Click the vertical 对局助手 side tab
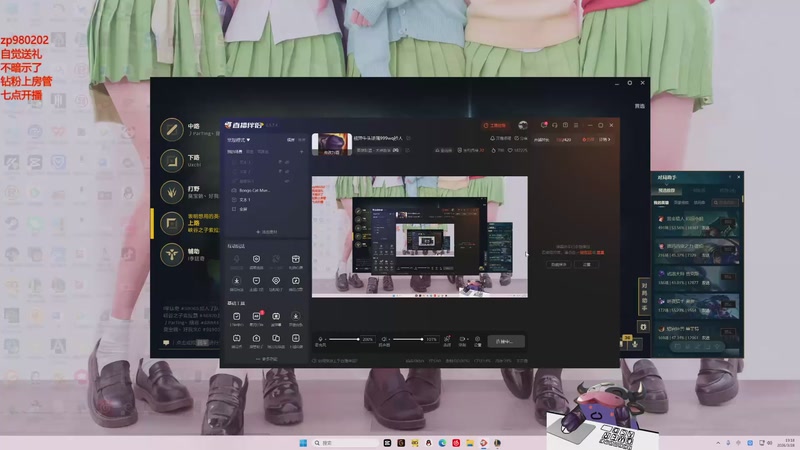This screenshot has width=800, height=450. 644,297
